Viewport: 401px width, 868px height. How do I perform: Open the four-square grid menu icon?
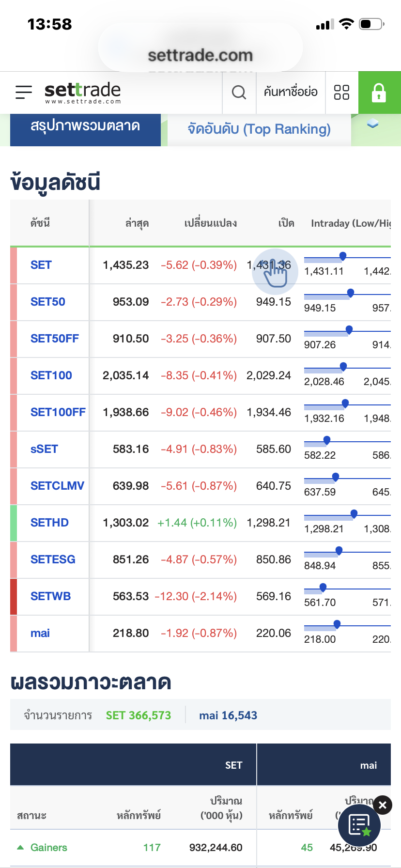(341, 92)
